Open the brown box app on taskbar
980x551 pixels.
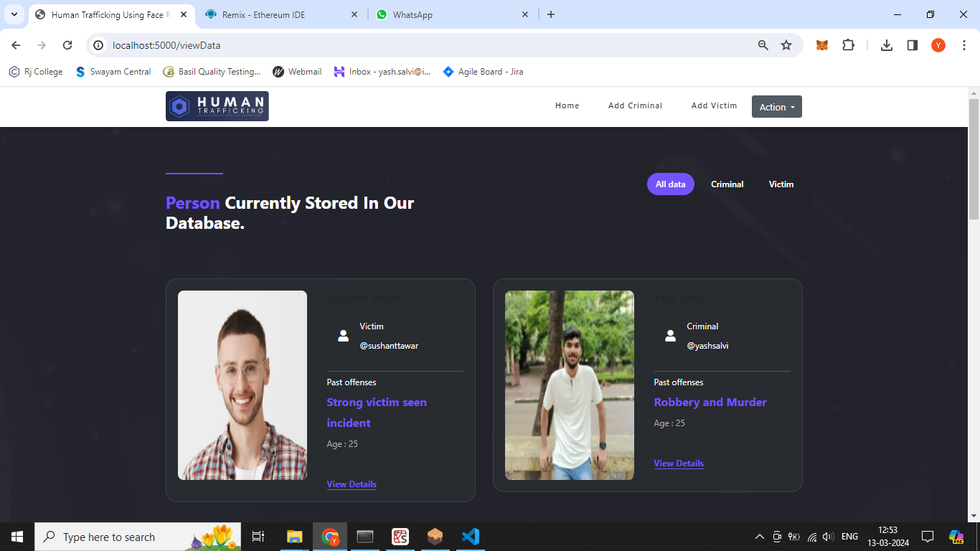point(435,537)
